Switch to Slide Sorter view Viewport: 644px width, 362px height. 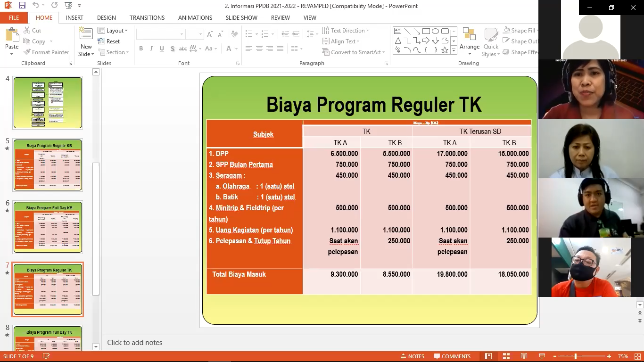[x=506, y=356]
